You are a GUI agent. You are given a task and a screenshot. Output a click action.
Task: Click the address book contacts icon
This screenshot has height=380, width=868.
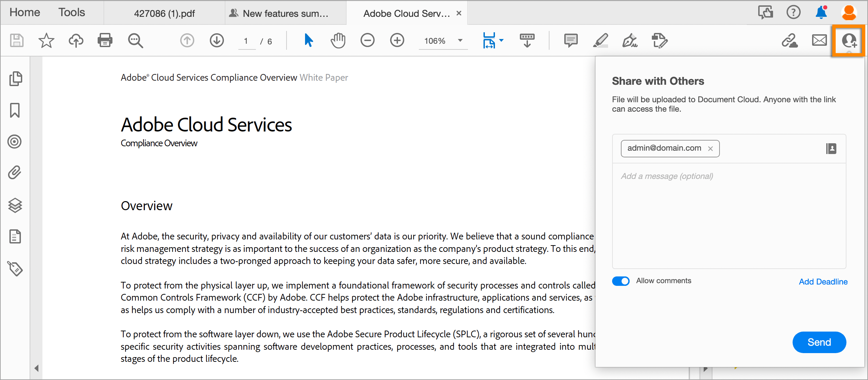(831, 148)
